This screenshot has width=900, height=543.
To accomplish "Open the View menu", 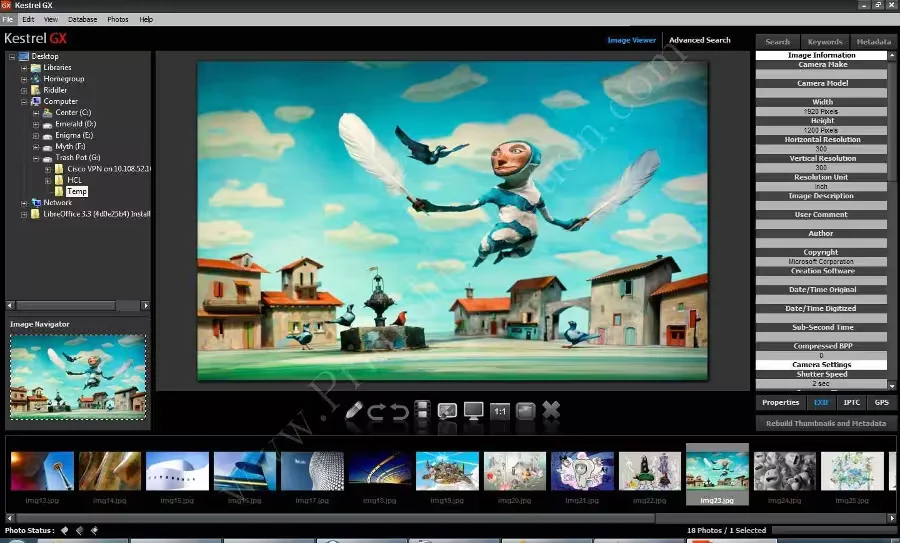I will tap(51, 19).
